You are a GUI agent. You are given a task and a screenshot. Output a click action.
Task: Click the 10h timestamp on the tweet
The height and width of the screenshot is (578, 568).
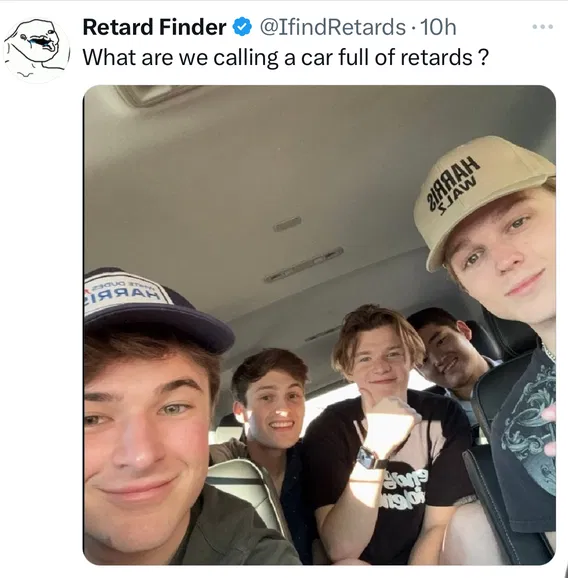pos(438,27)
